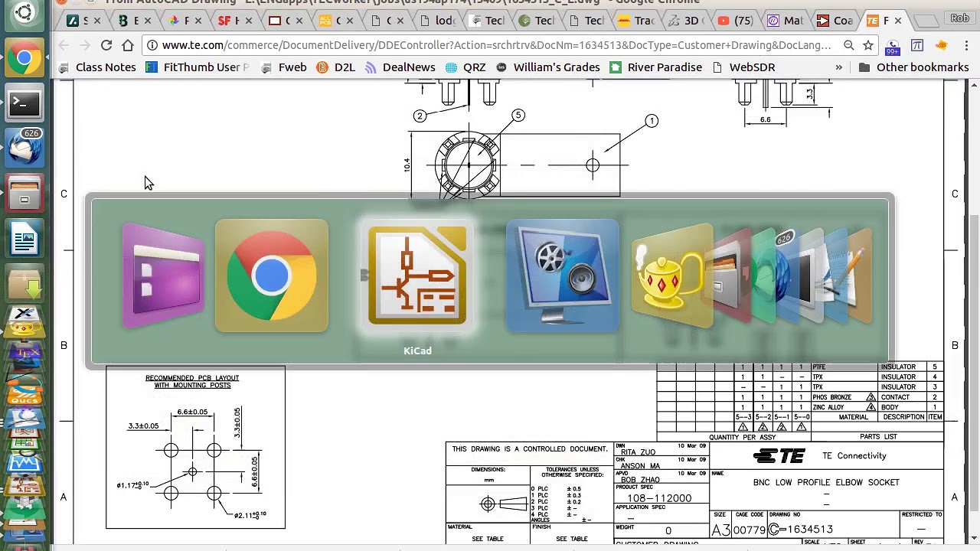Click the recommended PCB layout drawing
The image size is (980, 551).
195,448
